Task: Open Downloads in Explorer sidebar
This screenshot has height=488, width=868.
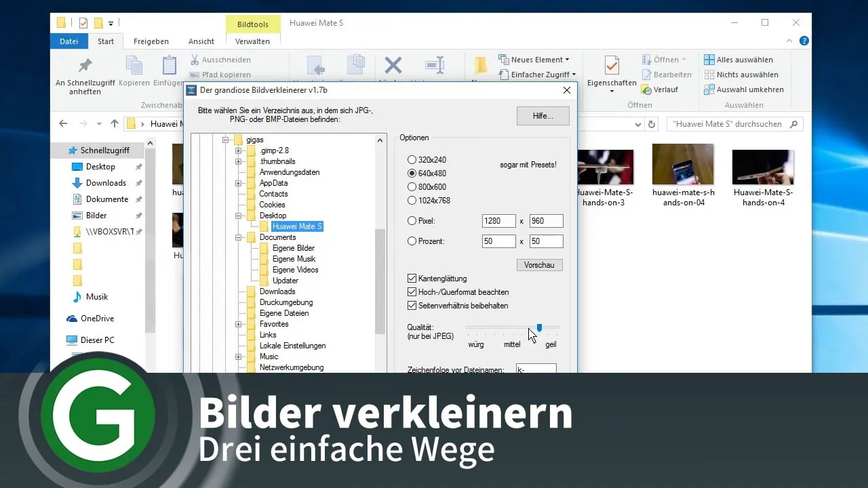Action: click(106, 183)
